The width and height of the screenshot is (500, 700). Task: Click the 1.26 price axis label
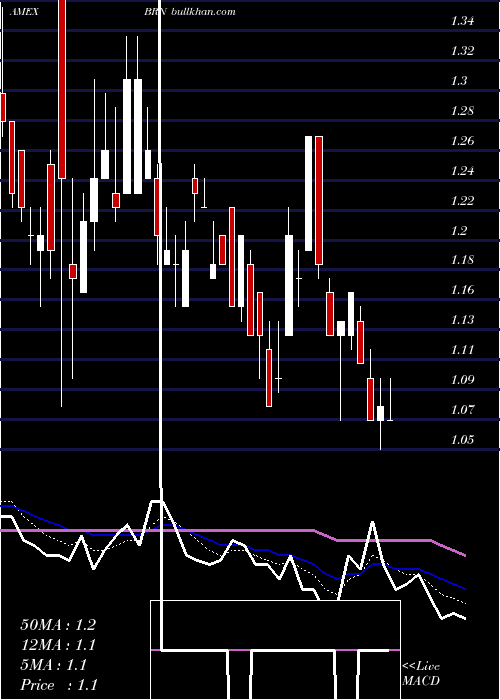462,141
